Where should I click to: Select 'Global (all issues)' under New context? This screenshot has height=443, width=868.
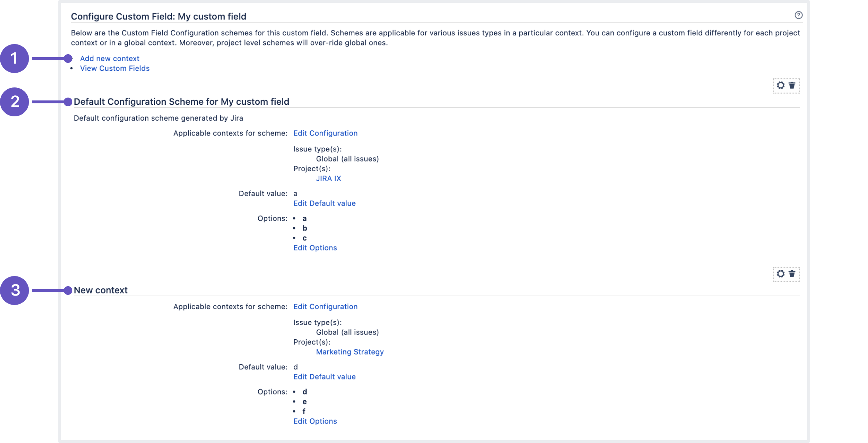[x=348, y=332]
